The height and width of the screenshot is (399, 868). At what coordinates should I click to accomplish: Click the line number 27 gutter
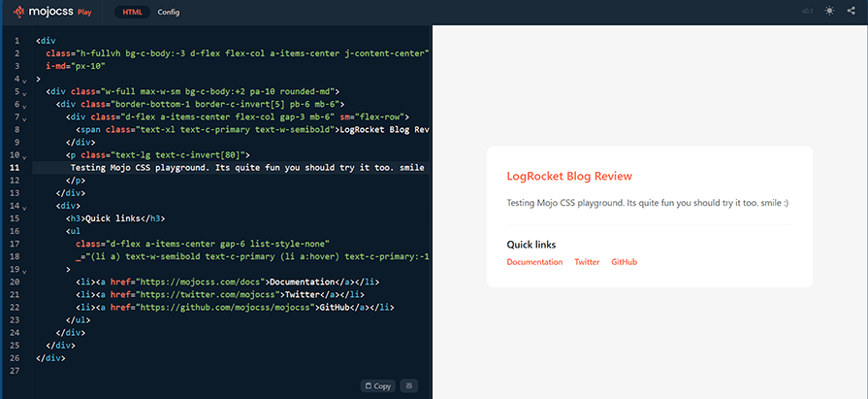(x=16, y=371)
